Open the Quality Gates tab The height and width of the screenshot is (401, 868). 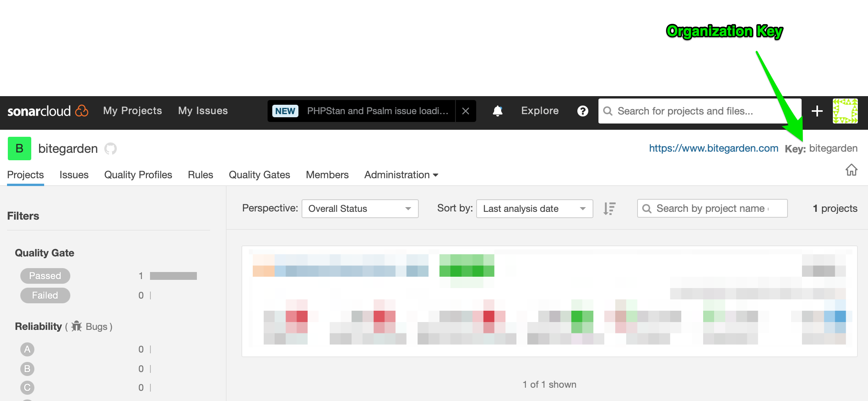click(259, 175)
